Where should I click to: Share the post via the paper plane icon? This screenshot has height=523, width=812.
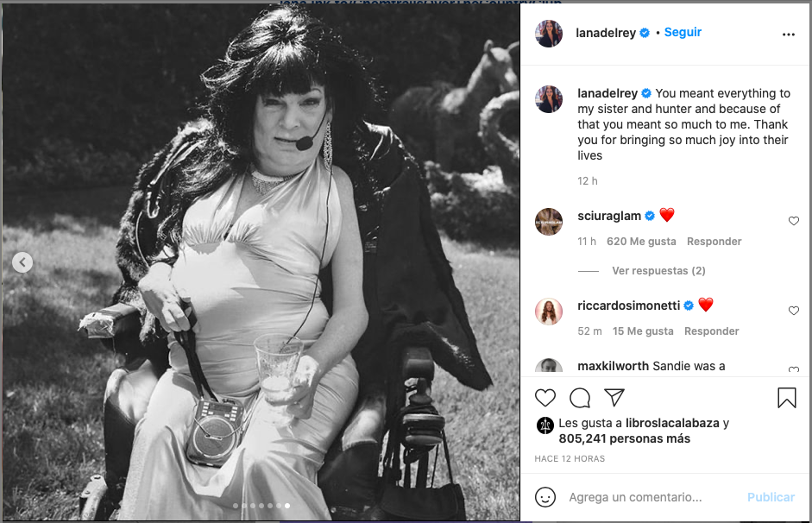(614, 398)
